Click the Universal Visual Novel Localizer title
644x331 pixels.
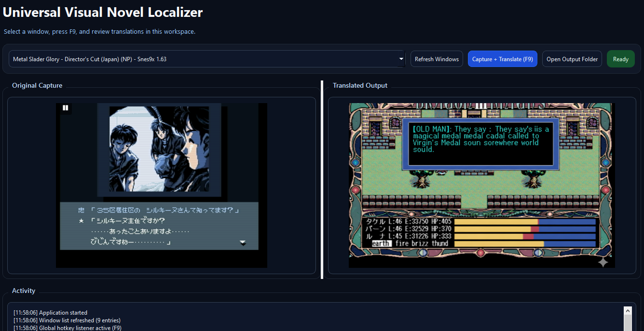coord(103,12)
